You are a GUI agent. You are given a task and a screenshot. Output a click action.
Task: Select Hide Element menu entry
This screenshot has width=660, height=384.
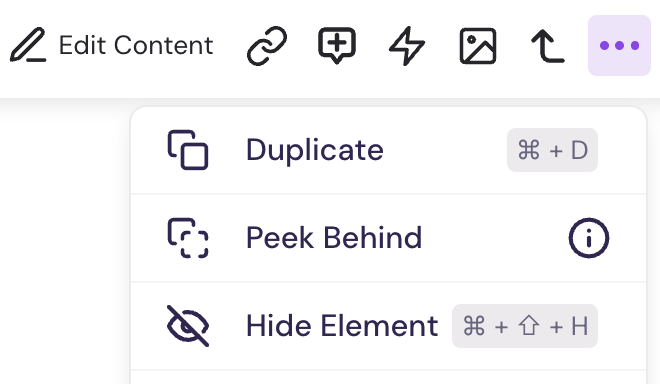(388, 326)
